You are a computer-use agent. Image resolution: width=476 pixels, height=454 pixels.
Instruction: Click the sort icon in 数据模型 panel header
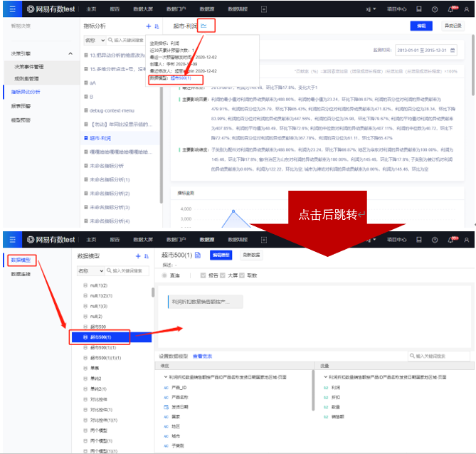tap(147, 255)
